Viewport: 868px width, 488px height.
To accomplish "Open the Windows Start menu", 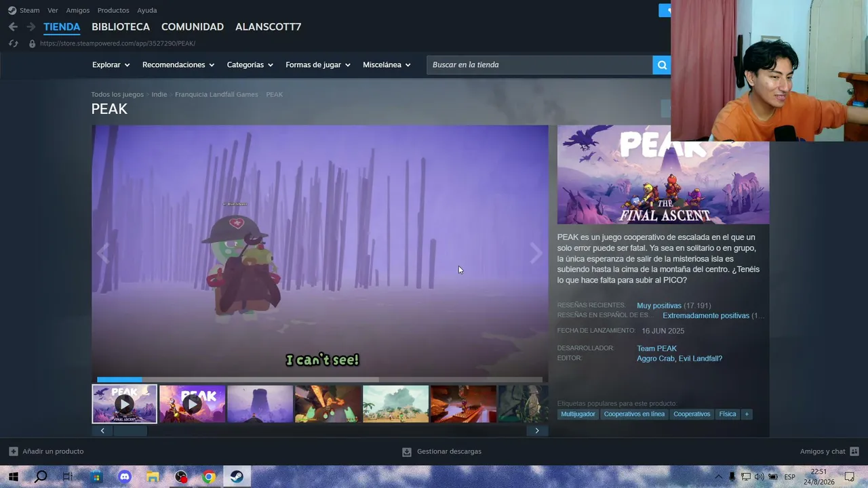I will point(13,476).
